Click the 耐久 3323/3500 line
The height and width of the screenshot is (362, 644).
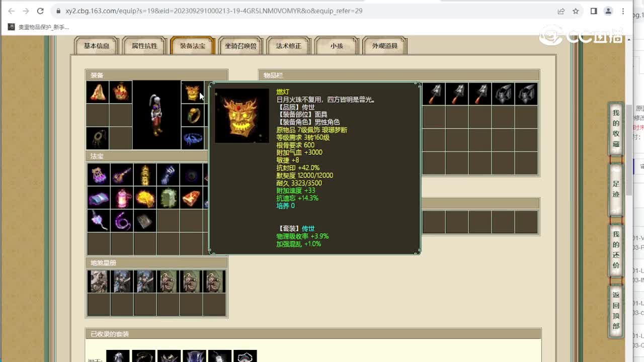pos(299,183)
